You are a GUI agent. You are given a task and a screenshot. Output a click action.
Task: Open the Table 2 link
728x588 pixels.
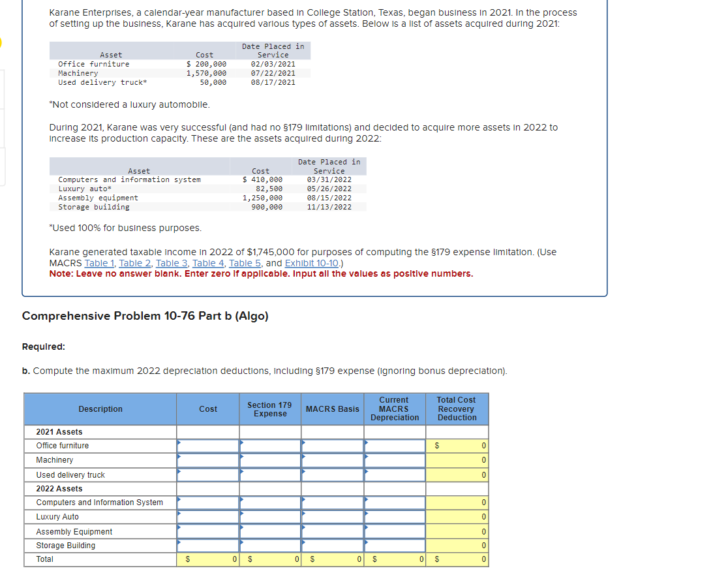coord(135,263)
